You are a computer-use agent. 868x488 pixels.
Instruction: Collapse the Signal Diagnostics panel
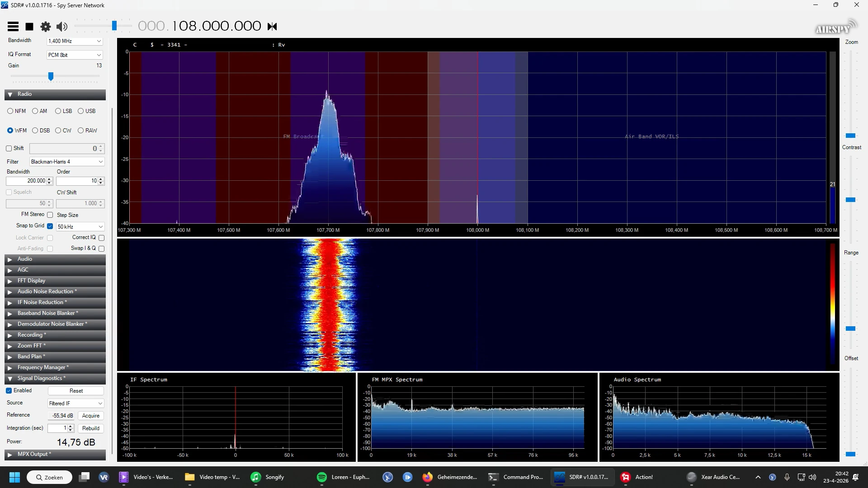(x=10, y=379)
